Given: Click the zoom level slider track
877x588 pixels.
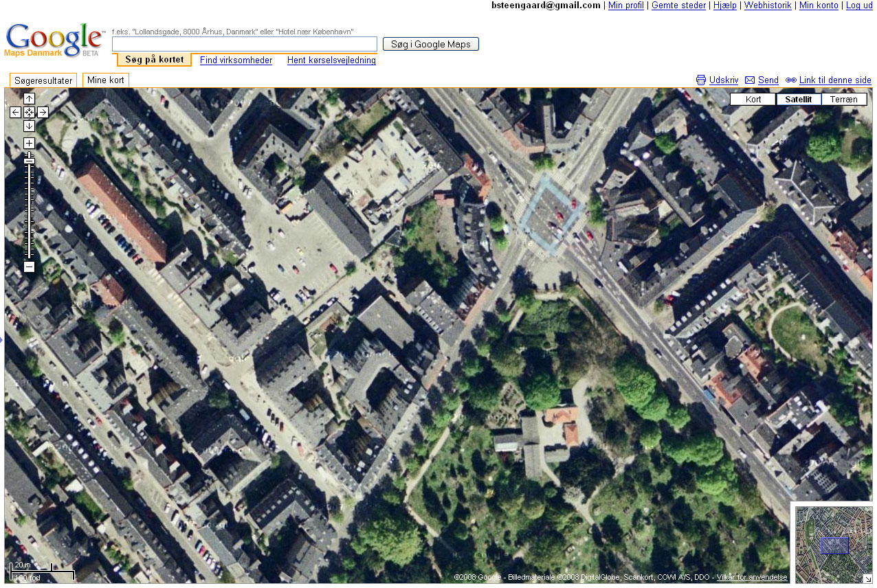Looking at the screenshot, I should pyautogui.click(x=29, y=206).
